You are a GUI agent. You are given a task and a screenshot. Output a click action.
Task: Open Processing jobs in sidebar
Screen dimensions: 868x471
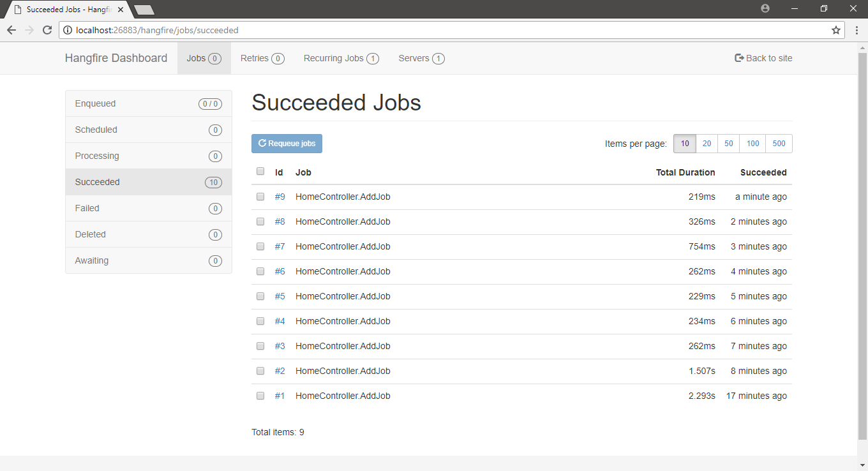(149, 156)
